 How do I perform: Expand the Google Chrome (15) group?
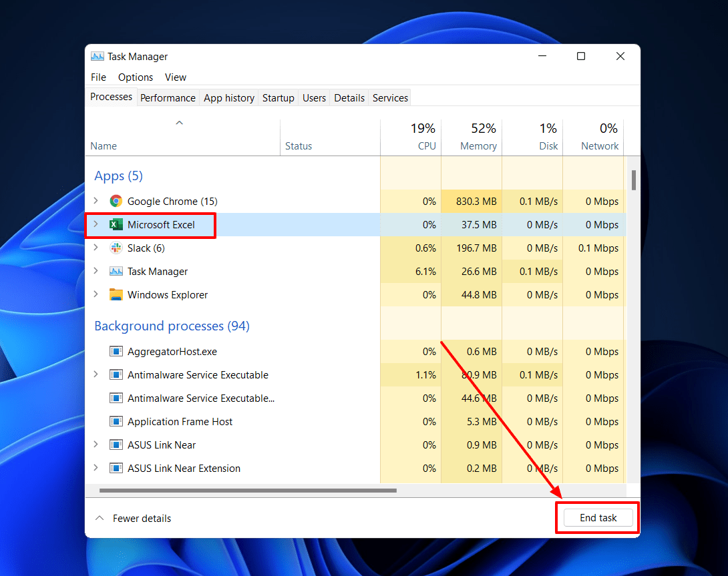[x=96, y=200]
